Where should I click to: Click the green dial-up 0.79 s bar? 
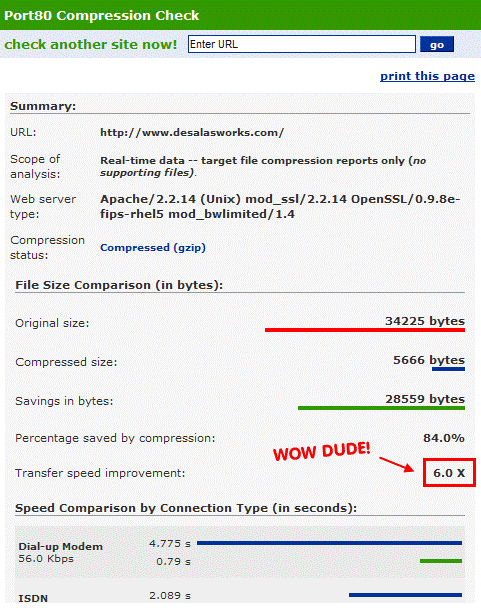441,561
